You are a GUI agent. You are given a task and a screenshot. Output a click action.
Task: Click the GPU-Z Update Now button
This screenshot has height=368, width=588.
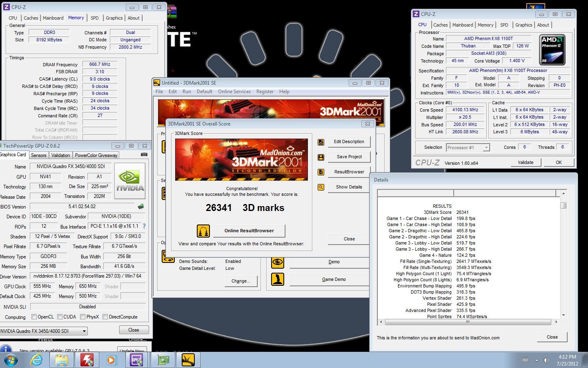(x=132, y=350)
